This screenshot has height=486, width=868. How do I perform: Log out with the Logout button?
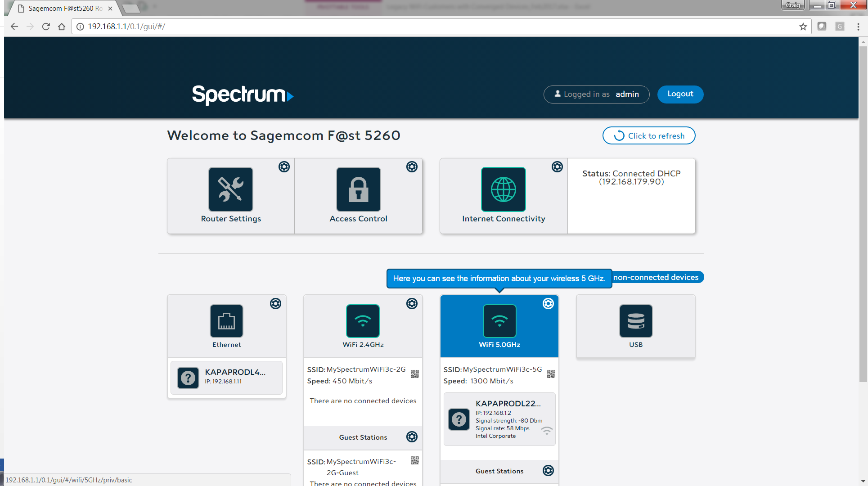(680, 94)
